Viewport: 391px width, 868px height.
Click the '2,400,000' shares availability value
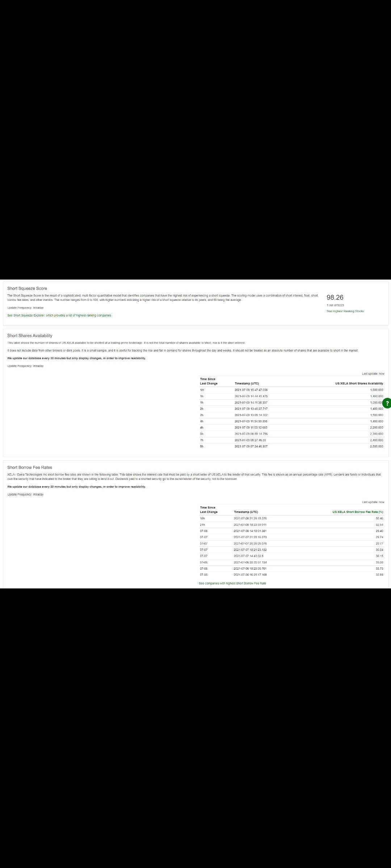click(x=377, y=440)
